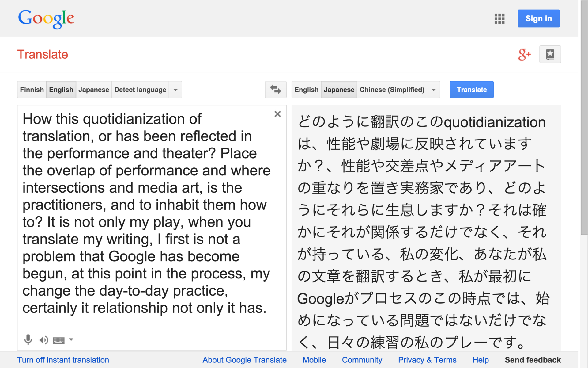Clear source text with the X icon
This screenshot has height=368, width=588.
tap(277, 114)
